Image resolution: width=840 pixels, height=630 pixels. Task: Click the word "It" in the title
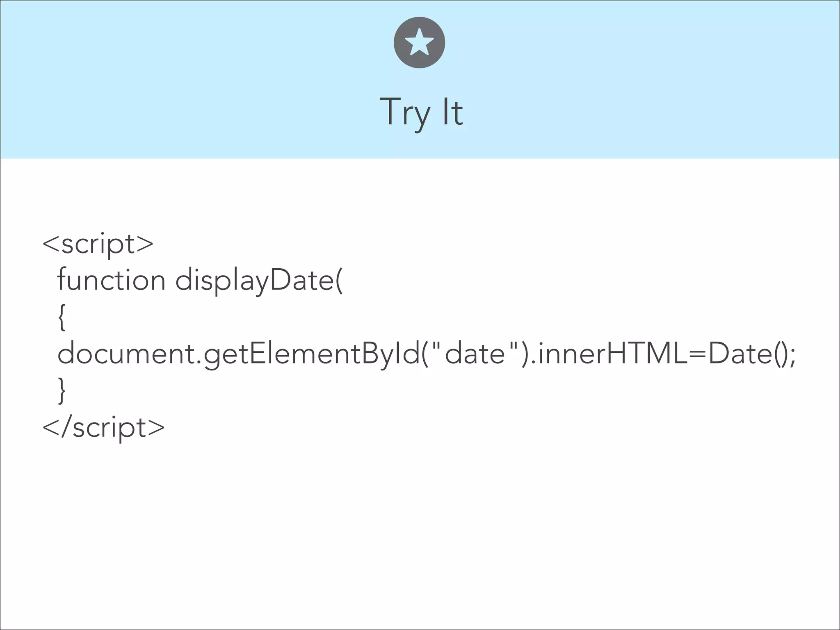[x=453, y=112]
